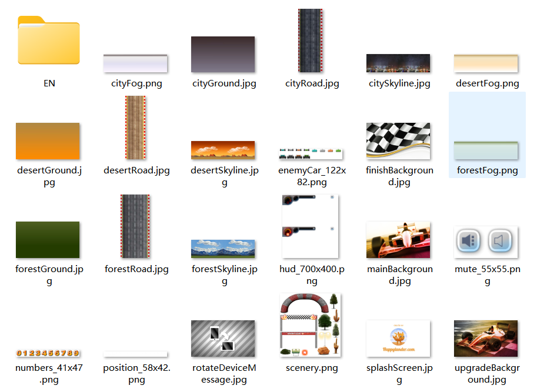Select the position_58x42.png thumbnail

[135, 354]
